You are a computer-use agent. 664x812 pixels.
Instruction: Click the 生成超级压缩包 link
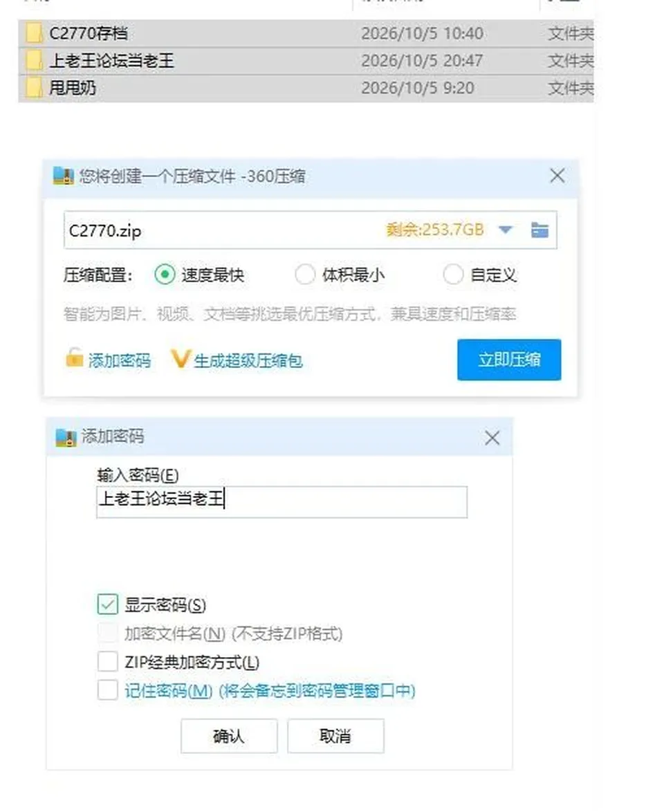pyautogui.click(x=248, y=360)
